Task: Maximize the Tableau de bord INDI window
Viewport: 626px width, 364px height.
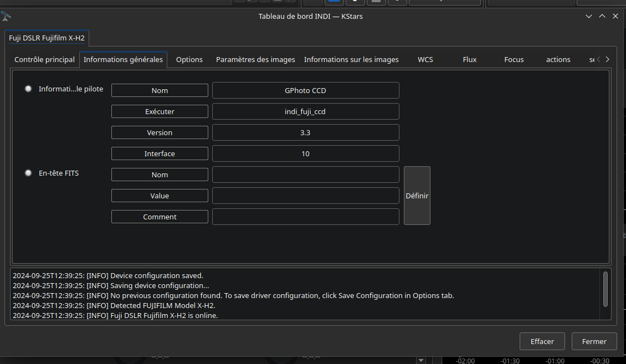Action: click(x=602, y=17)
